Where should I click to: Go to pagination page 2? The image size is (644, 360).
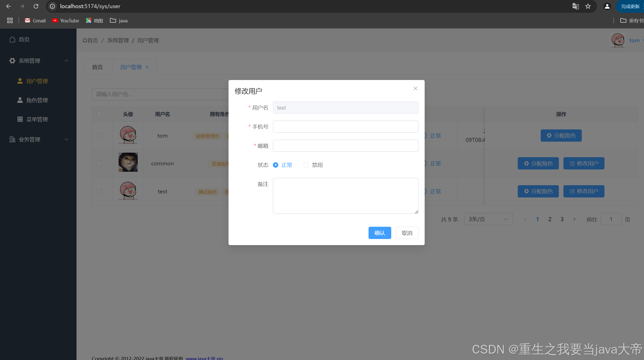coord(550,219)
